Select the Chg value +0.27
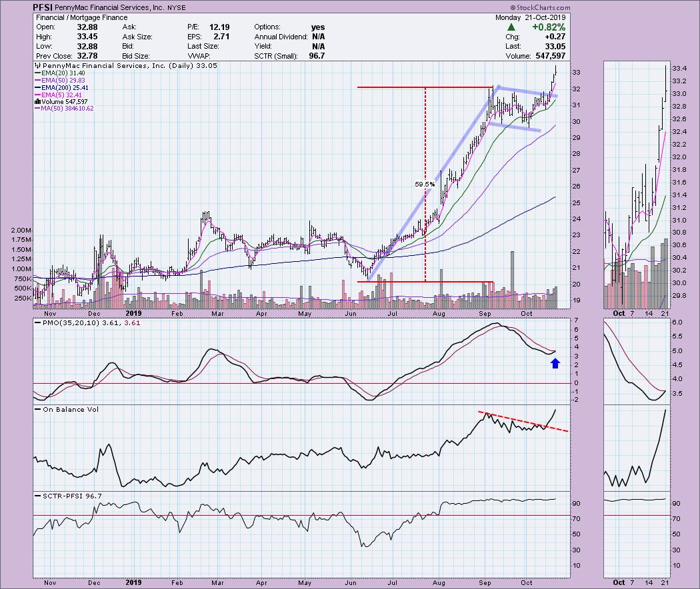Screen dimensions: 700x589 [x=555, y=37]
